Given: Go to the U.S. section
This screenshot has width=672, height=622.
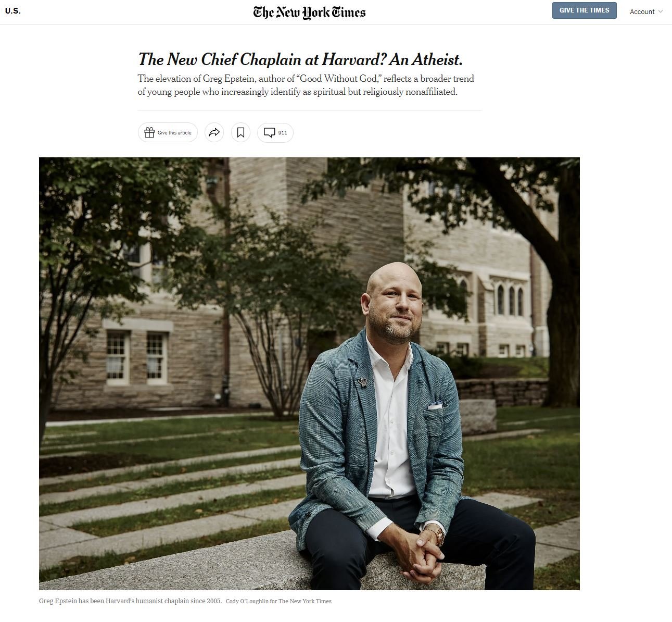Looking at the screenshot, I should [x=13, y=11].
